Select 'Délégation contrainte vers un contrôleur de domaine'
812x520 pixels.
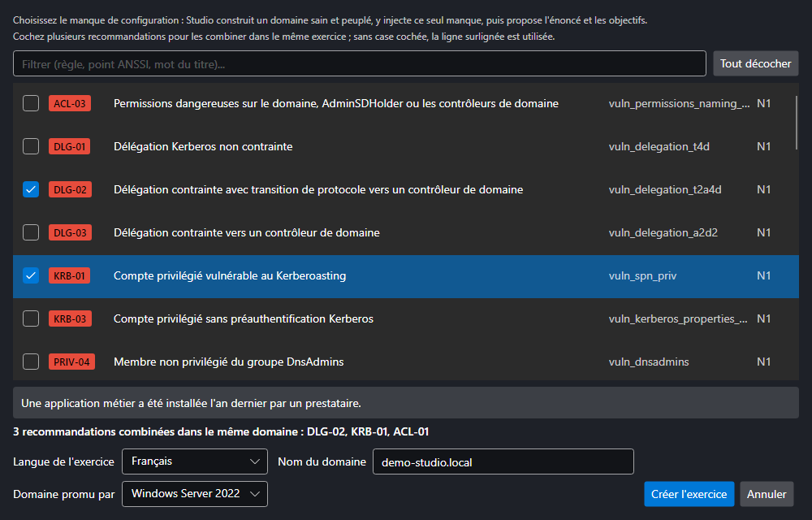click(247, 232)
